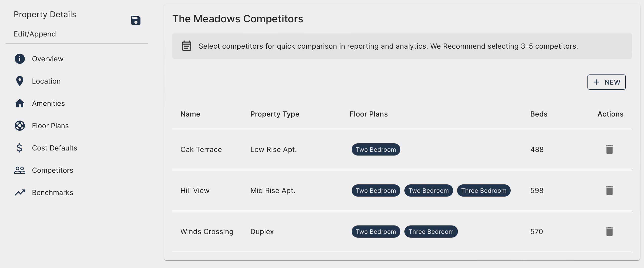Click the notes icon in info banner
This screenshot has width=644, height=268.
[187, 46]
